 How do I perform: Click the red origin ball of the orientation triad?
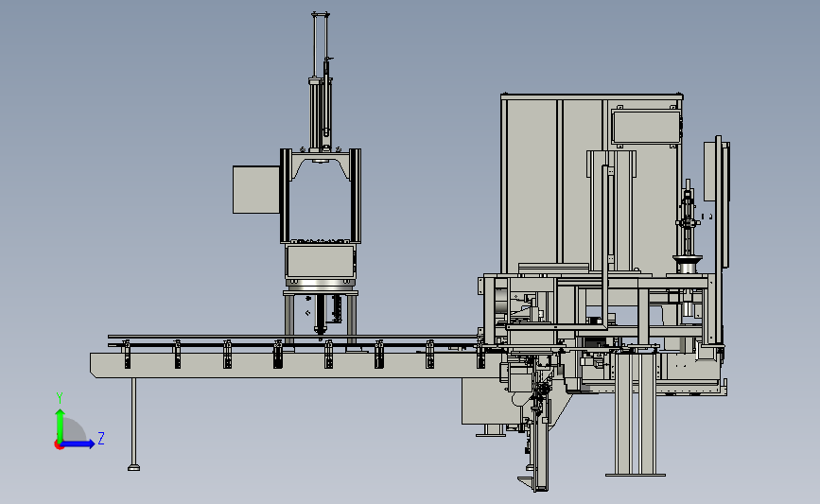(x=59, y=445)
